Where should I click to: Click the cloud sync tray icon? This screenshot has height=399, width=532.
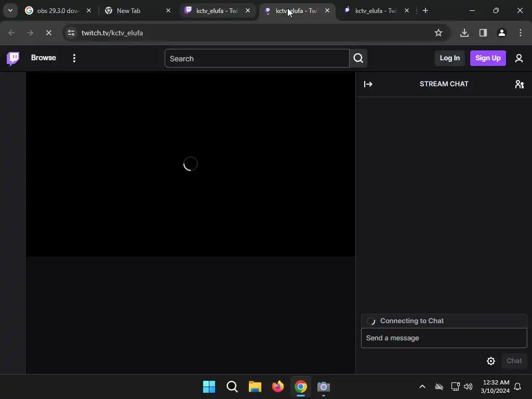coord(439,387)
